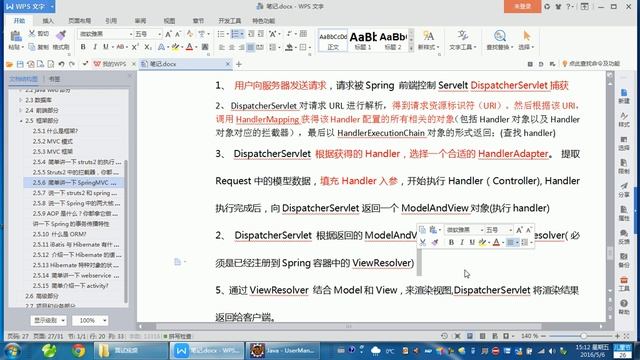Apply ribbon font color red A
The image size is (640, 360).
(x=189, y=47)
